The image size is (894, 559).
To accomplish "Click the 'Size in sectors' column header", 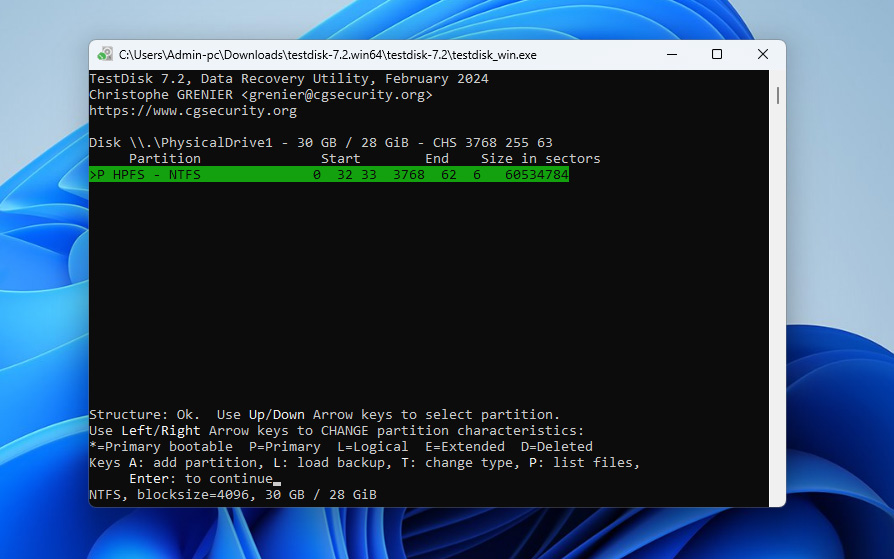I will [541, 159].
